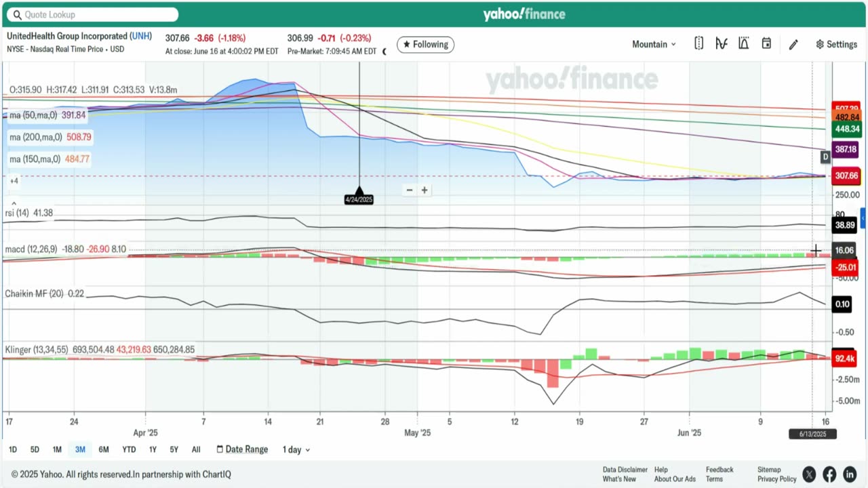Open the Data Disclaimer link
This screenshot has width=868, height=488.
click(x=625, y=470)
